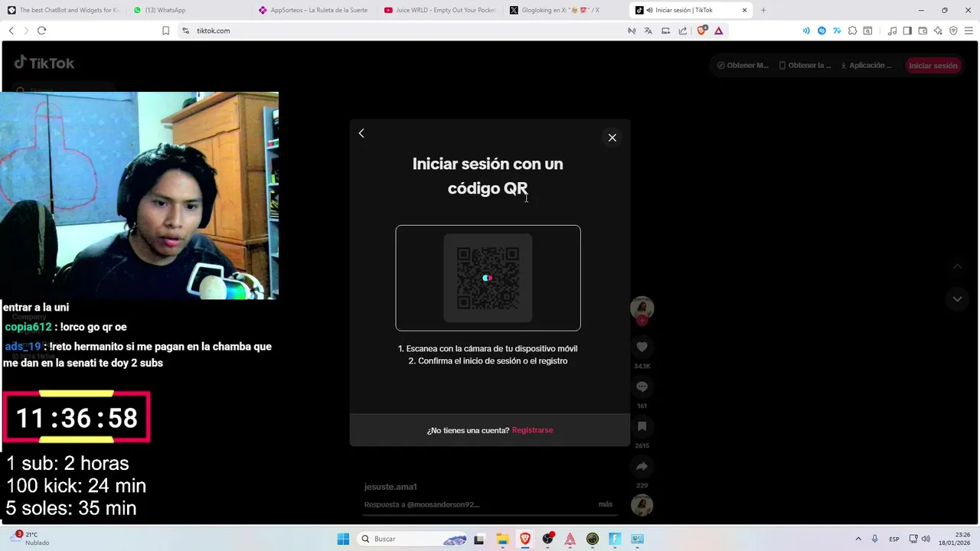
Task: Open the Brave VPN shield icon
Action: coord(953,31)
